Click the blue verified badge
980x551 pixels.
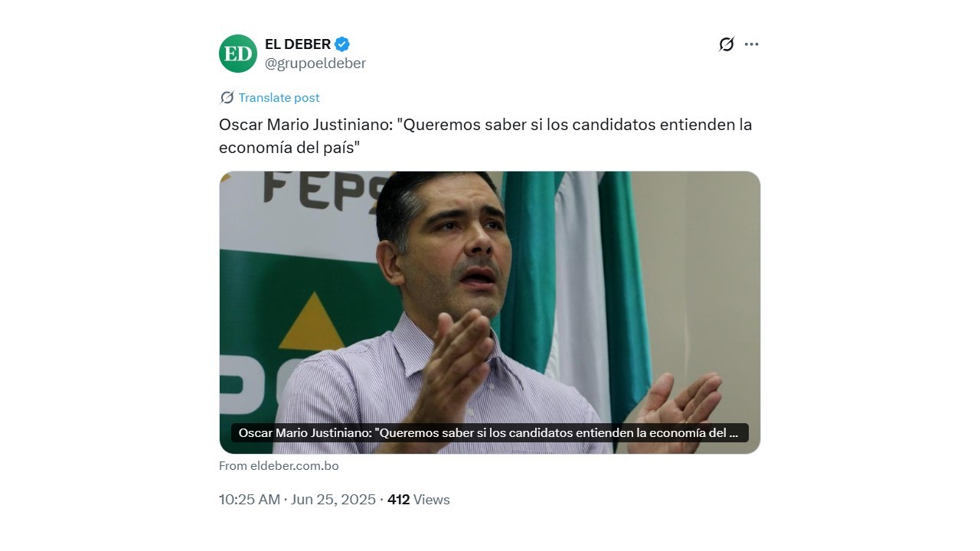tap(342, 44)
